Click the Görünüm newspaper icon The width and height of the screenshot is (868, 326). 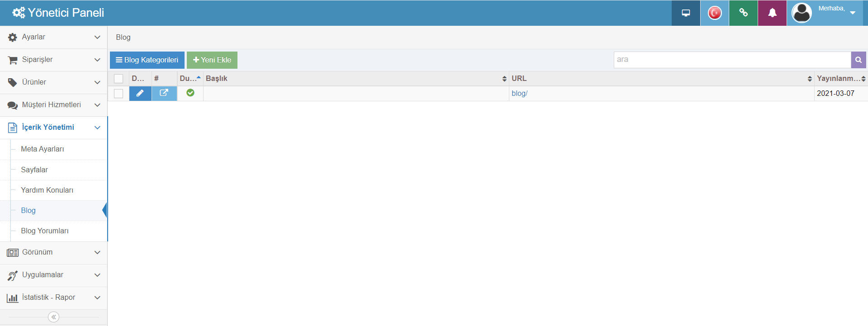(13, 253)
